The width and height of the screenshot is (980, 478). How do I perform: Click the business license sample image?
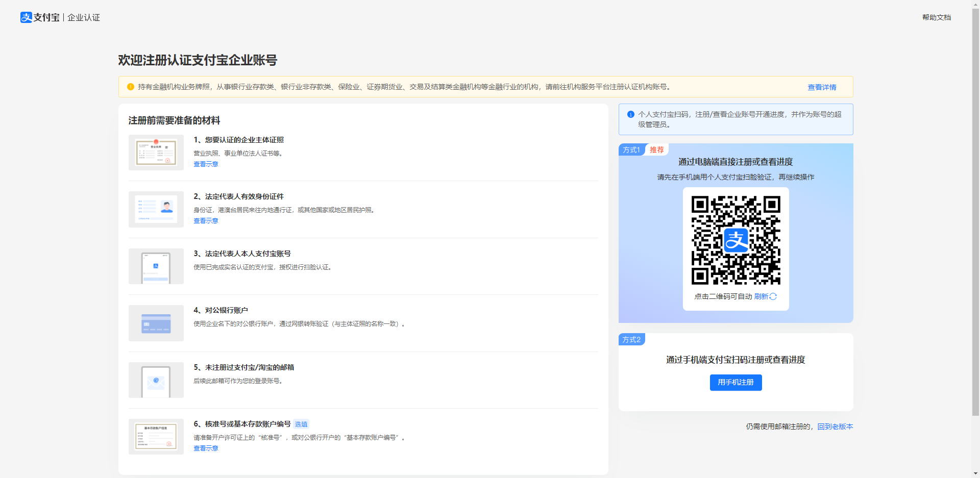156,152
